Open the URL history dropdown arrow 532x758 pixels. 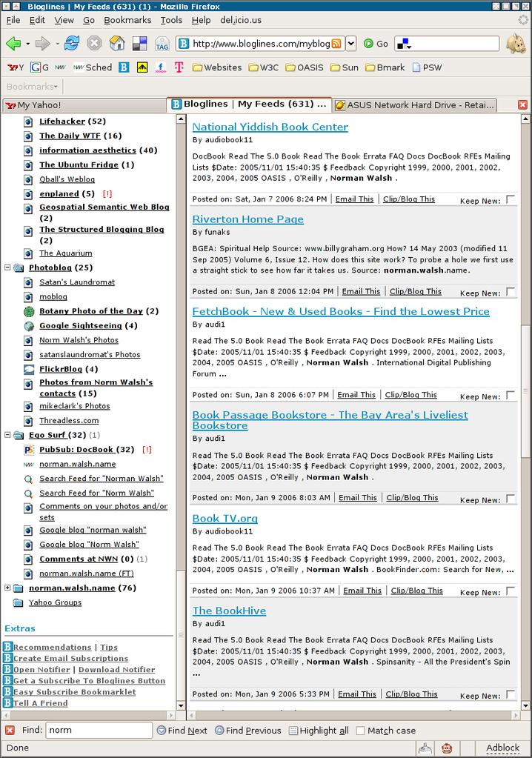point(351,44)
